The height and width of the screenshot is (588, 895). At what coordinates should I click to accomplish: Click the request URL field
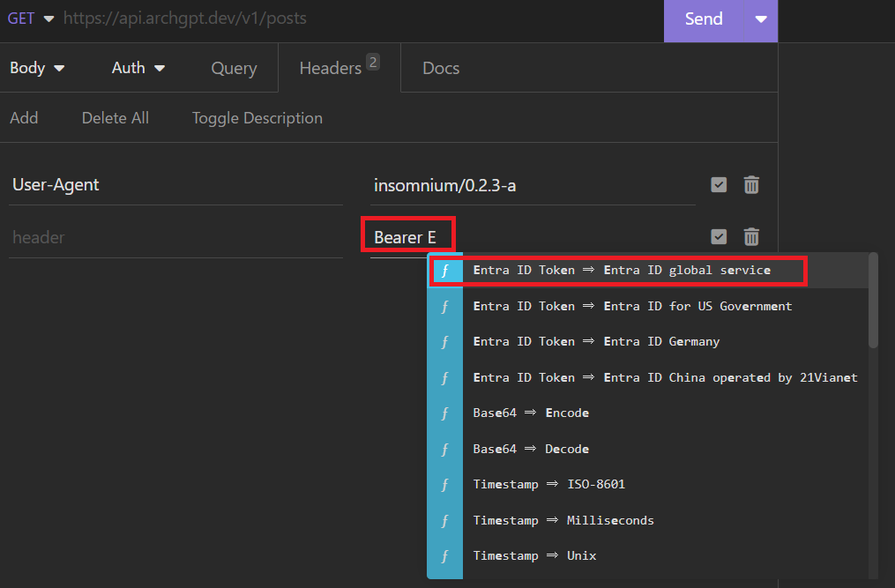point(360,19)
